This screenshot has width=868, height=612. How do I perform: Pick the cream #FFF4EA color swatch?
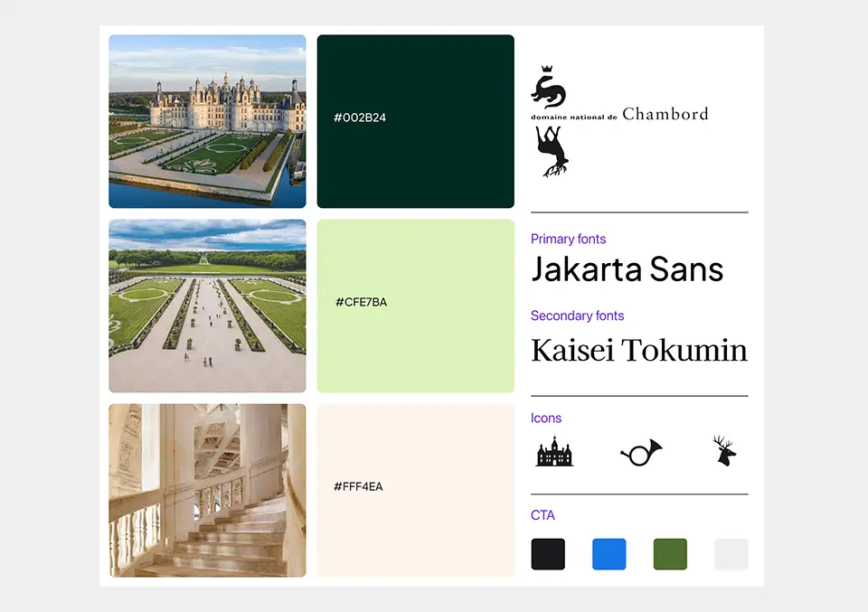coord(415,490)
